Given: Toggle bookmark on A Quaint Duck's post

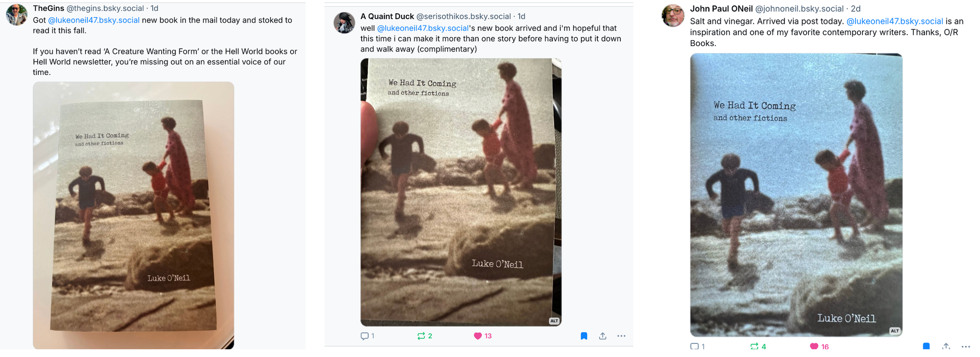Looking at the screenshot, I should (584, 336).
